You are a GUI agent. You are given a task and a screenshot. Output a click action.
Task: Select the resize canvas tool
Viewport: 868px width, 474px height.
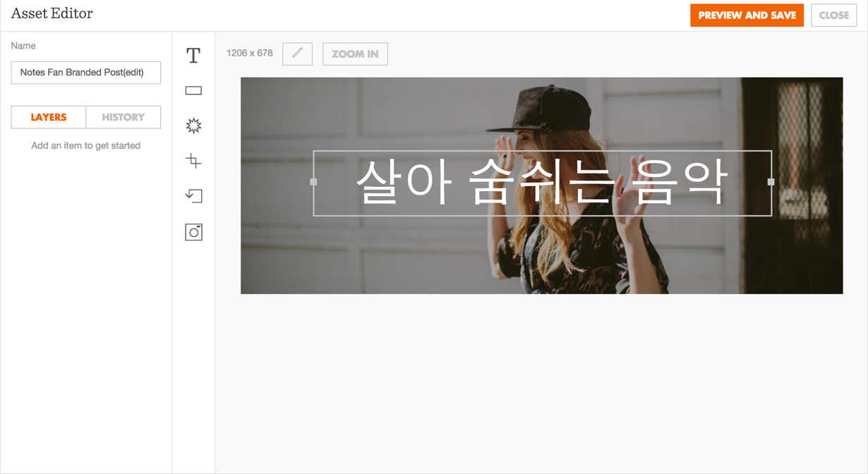tap(193, 195)
